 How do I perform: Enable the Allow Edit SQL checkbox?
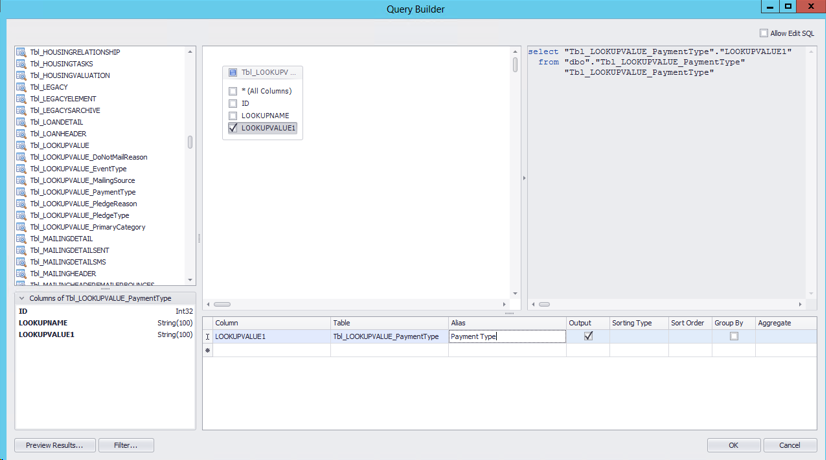764,33
